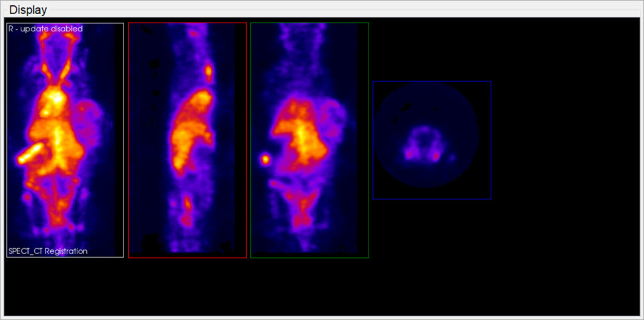Image resolution: width=644 pixels, height=320 pixels.
Task: Click elongated bright hotspot in white-bordered view
Action: pyautogui.click(x=31, y=153)
